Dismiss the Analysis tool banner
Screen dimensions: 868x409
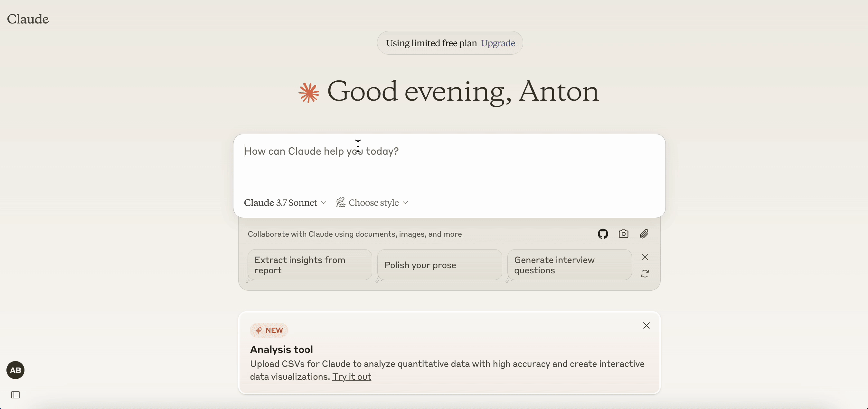(646, 325)
